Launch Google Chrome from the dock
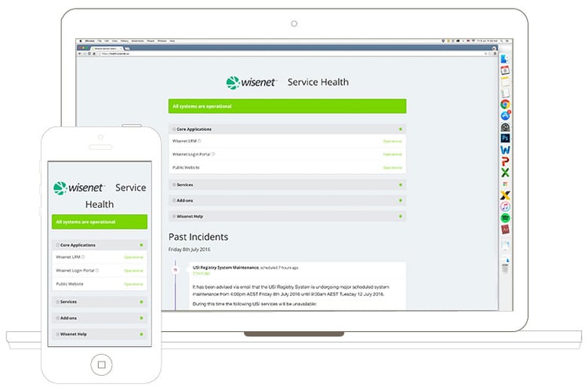588x390 pixels. tap(505, 104)
